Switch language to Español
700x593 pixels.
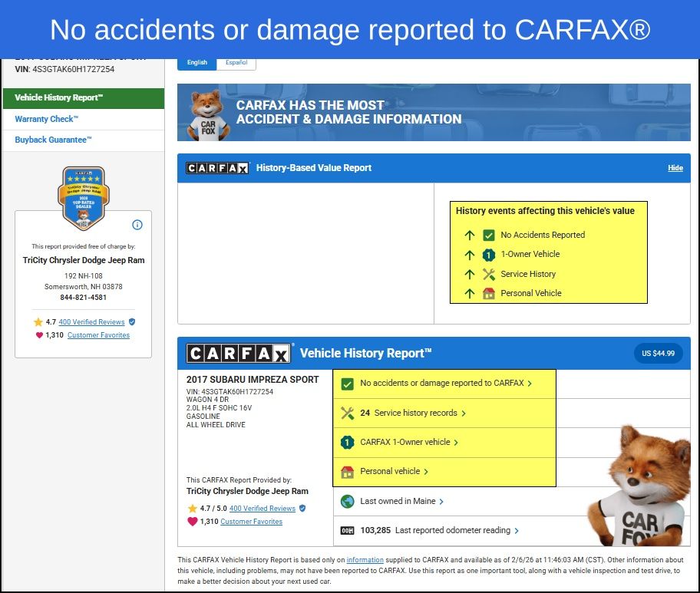click(236, 63)
